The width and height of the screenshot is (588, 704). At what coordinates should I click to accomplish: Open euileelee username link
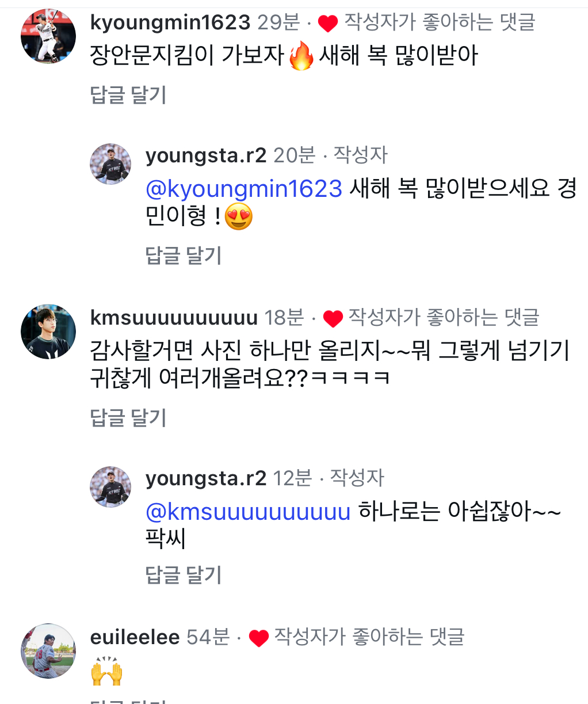click(x=135, y=637)
